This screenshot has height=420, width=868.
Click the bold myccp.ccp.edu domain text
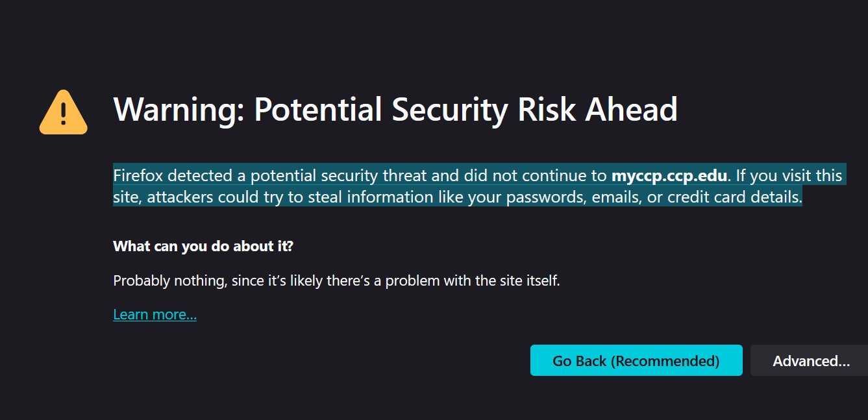click(669, 176)
